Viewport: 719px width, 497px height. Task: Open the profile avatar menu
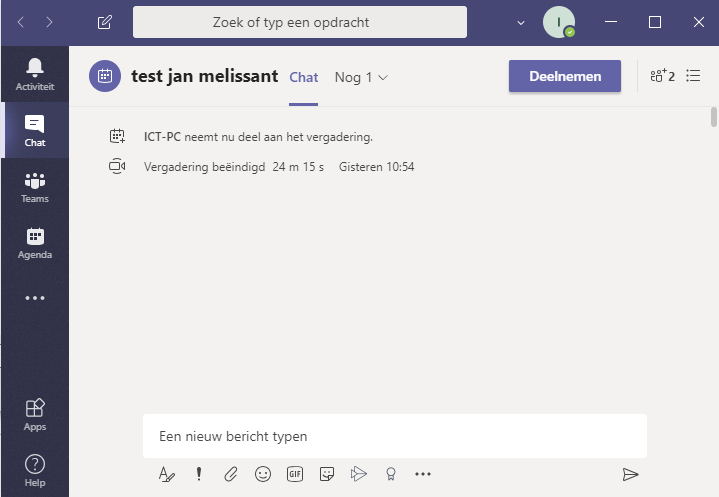(x=559, y=22)
